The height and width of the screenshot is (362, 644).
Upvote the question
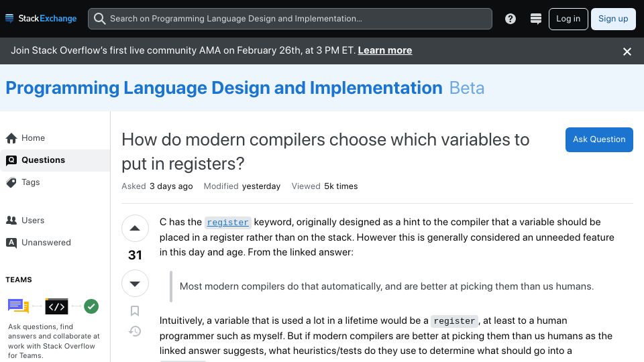(x=135, y=228)
